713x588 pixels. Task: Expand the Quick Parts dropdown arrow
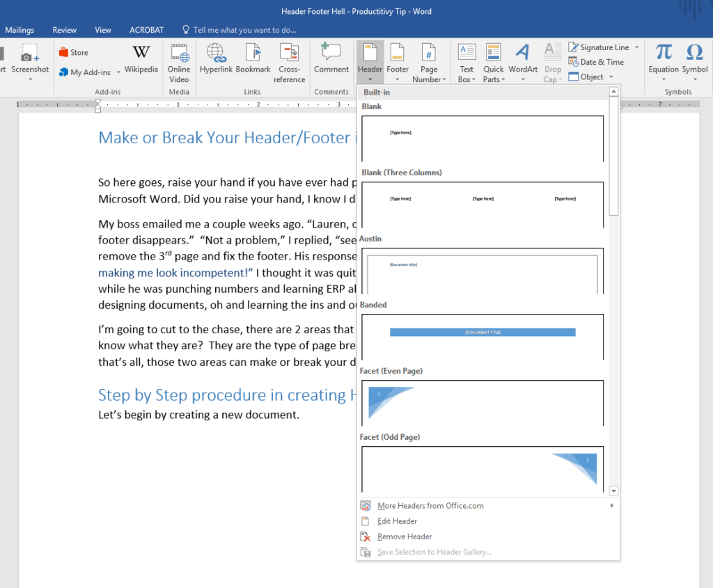[503, 80]
